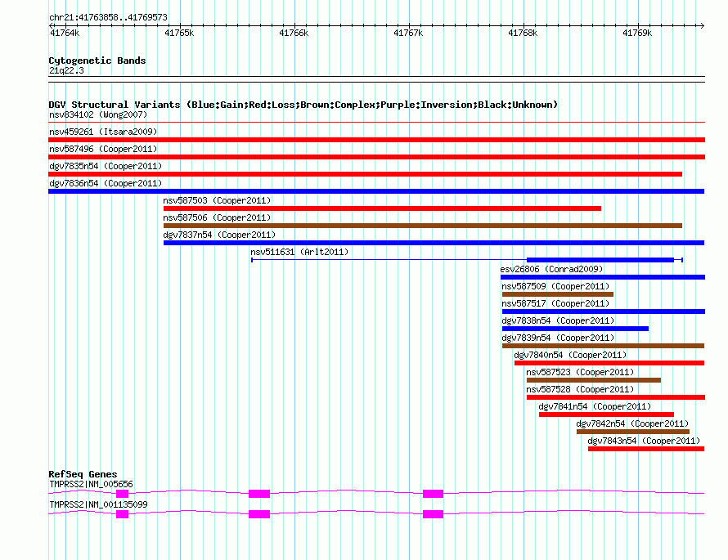The width and height of the screenshot is (728, 560).
Task: Select the nsv587517 (Cooper2011) label
Action: click(555, 303)
